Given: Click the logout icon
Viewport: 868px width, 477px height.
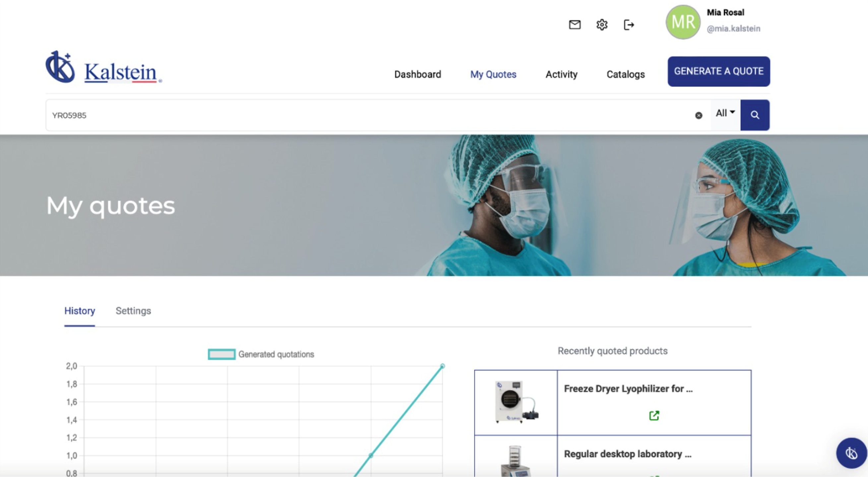Looking at the screenshot, I should 629,25.
